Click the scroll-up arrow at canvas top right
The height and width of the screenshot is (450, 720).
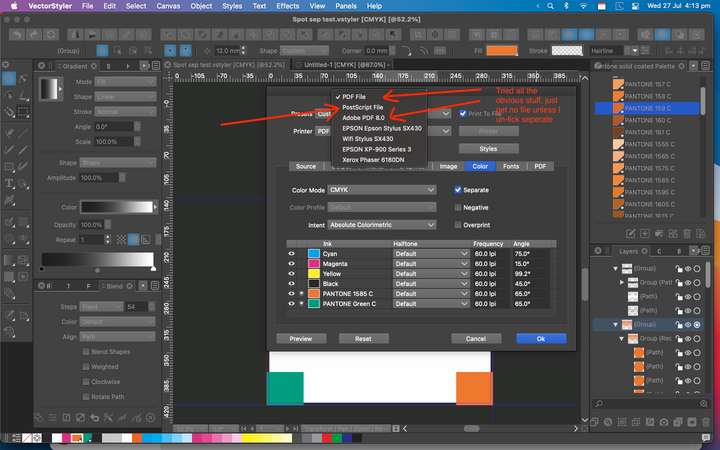(585, 79)
